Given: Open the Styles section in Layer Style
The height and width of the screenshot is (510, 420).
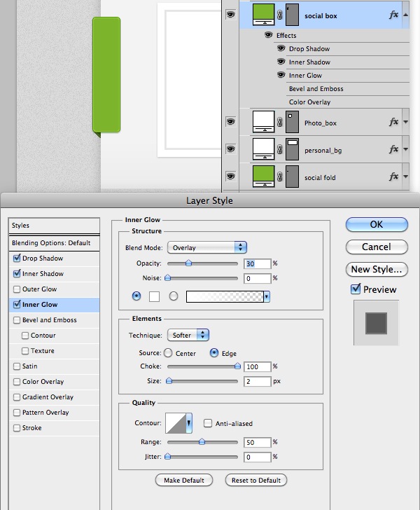Looking at the screenshot, I should [54, 226].
